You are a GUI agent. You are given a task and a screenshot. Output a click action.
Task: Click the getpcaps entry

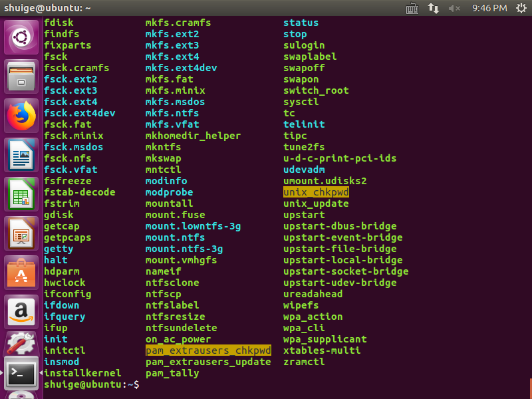click(68, 237)
